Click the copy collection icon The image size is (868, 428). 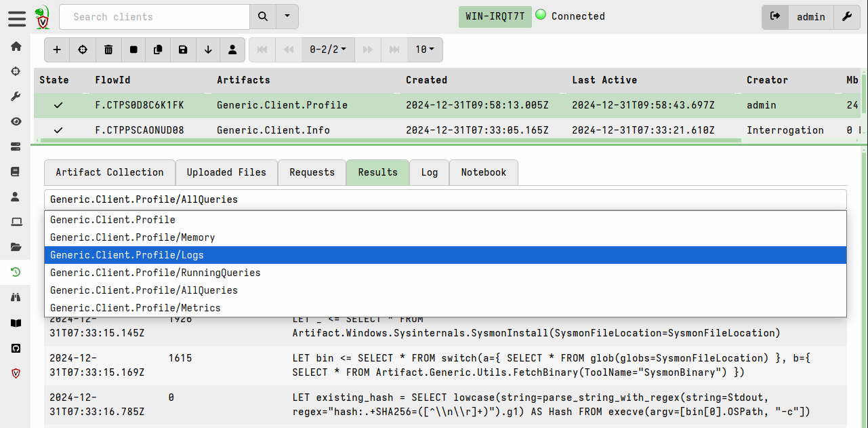pos(158,50)
